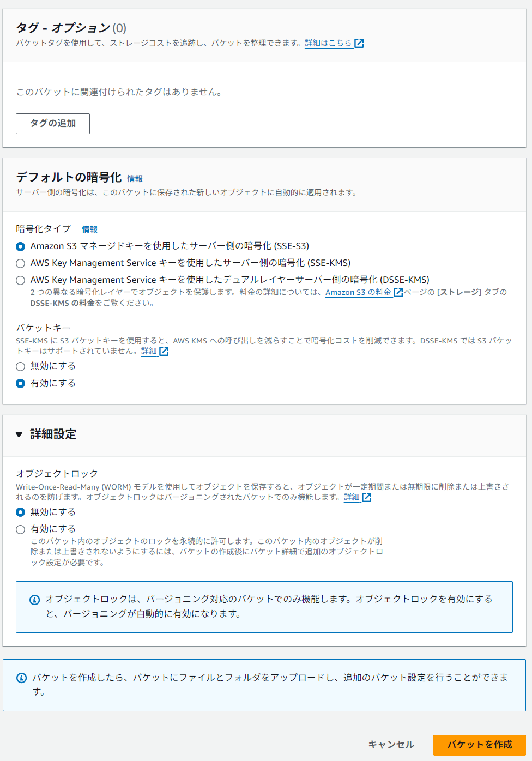Click external icon after Amazon S3 の料金
Screen dimensions: 532x761
pos(398,292)
